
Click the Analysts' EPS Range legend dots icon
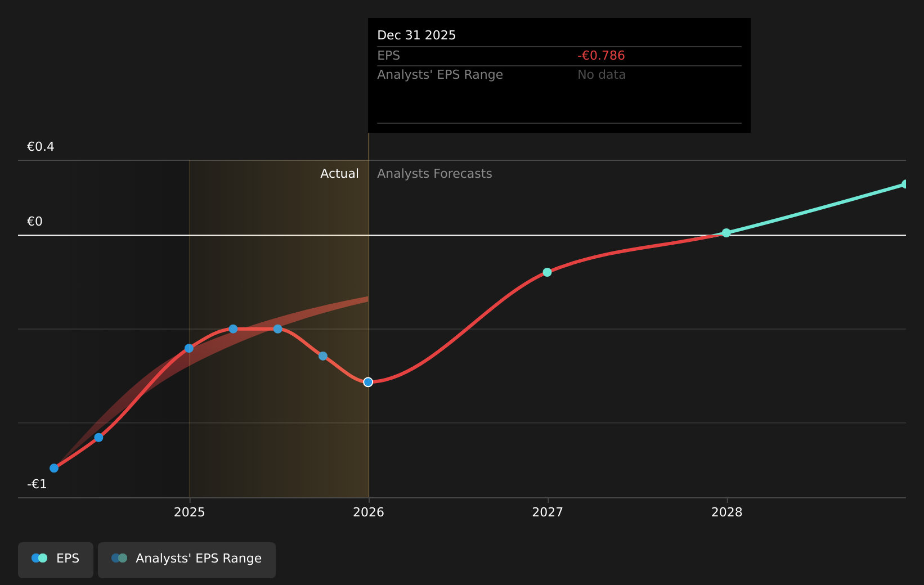119,558
